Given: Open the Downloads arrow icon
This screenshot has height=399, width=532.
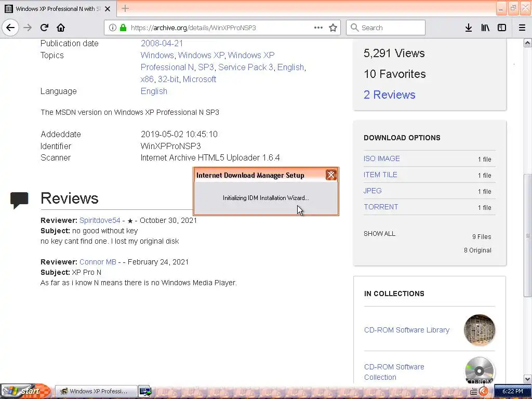Looking at the screenshot, I should click(469, 28).
